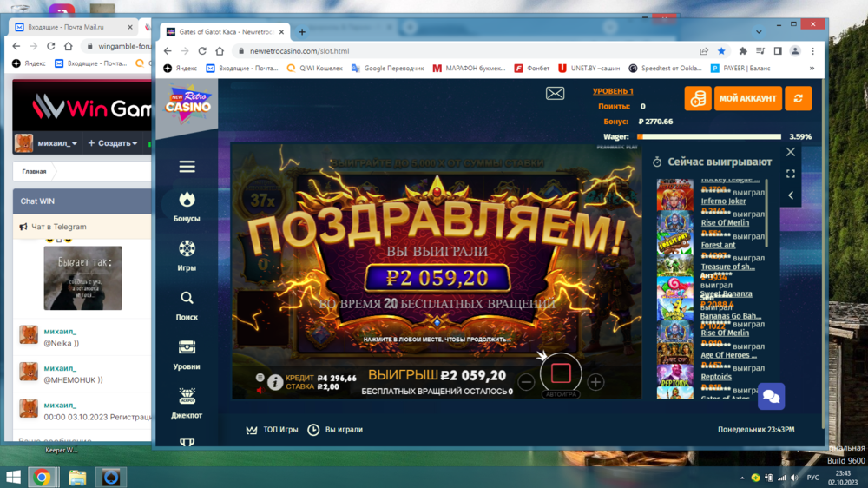Click the МОЙ АККАУНТ button
This screenshot has width=868, height=488.
[x=747, y=98]
